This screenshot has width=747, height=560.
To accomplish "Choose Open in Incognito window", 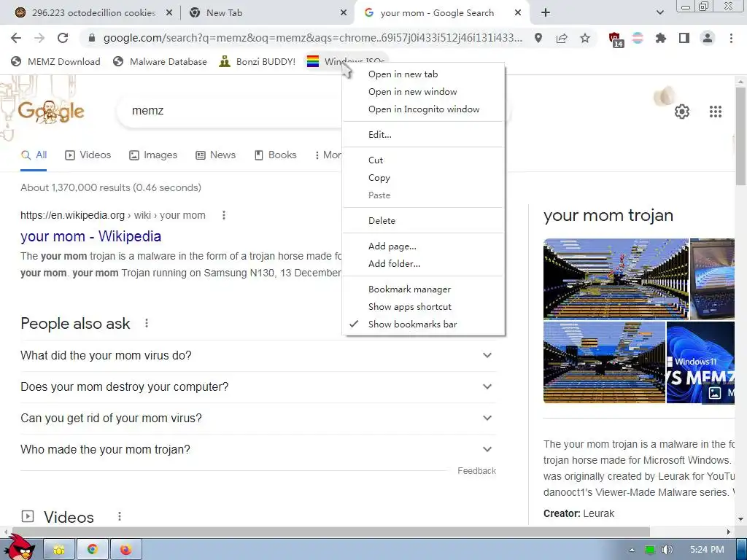I will click(424, 109).
